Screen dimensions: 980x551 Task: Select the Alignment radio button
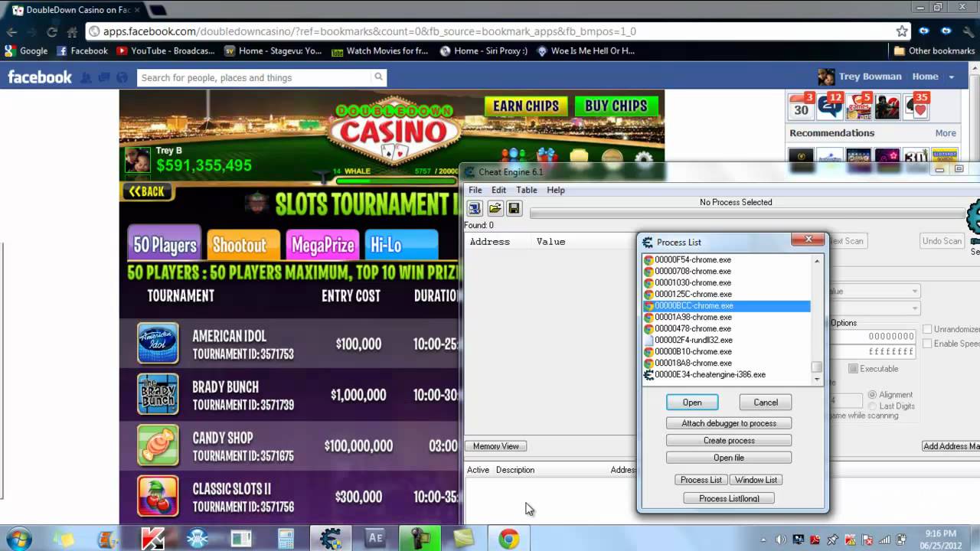(872, 395)
